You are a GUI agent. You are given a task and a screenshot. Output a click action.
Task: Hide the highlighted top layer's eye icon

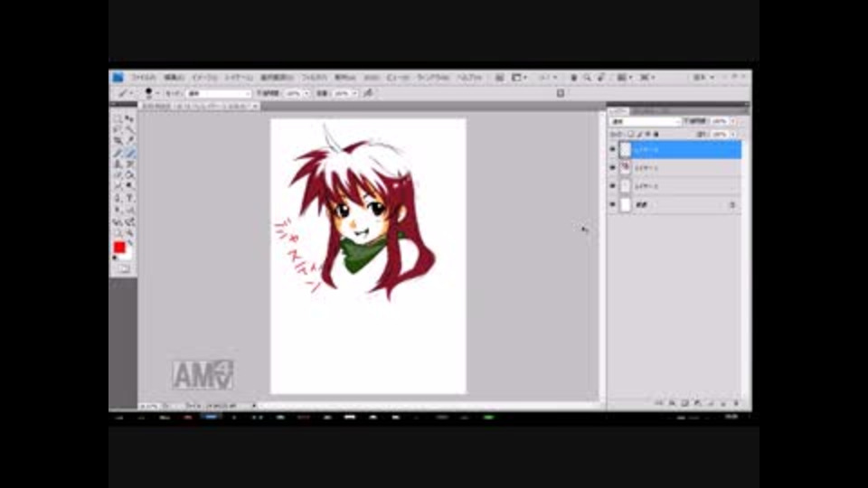tap(612, 149)
